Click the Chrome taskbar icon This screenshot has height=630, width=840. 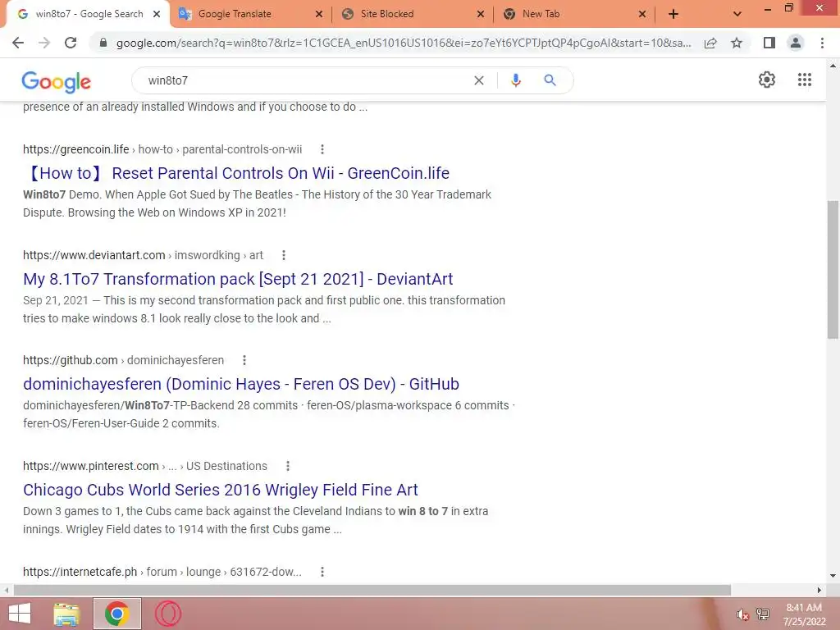tap(116, 614)
